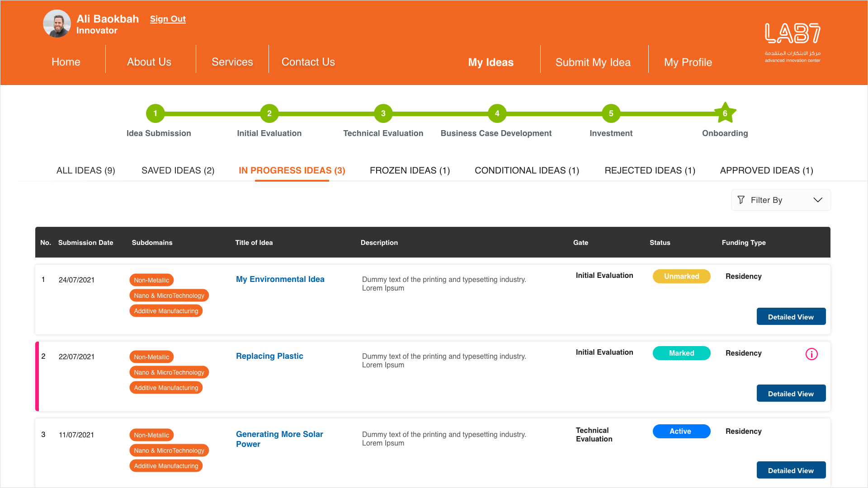
Task: Click the funnel filter icon
Action: click(741, 200)
